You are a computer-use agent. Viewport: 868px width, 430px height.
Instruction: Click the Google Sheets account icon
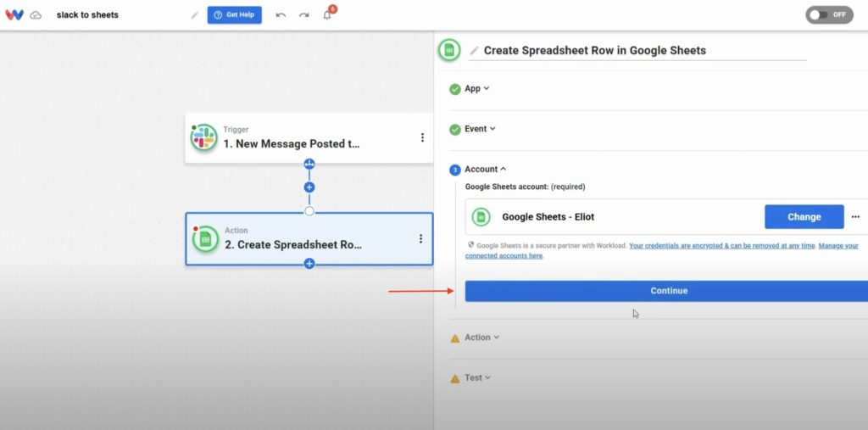[481, 216]
